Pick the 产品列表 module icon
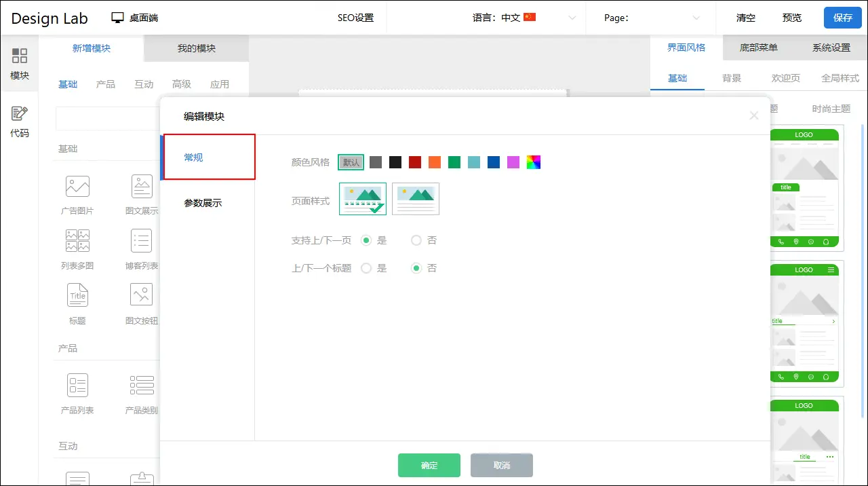 tap(77, 385)
